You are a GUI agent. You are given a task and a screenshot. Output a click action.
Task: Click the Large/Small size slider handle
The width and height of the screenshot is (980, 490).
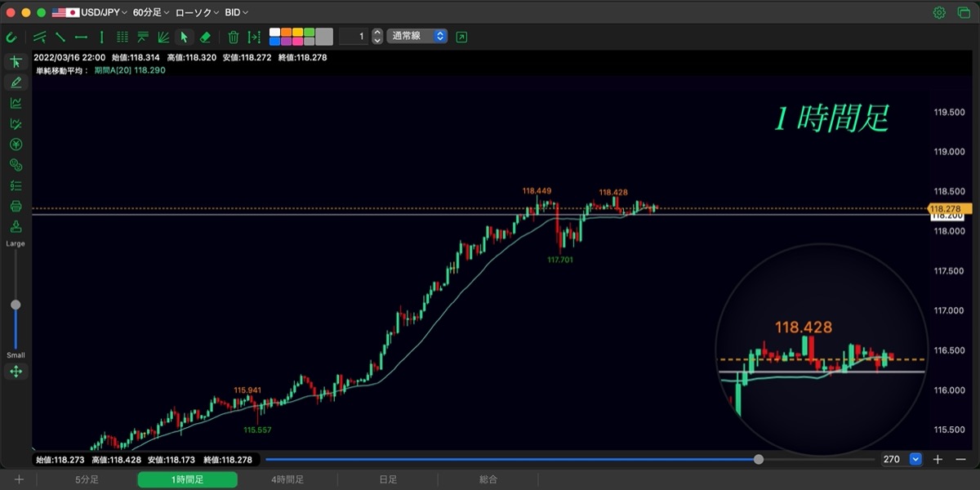click(16, 305)
